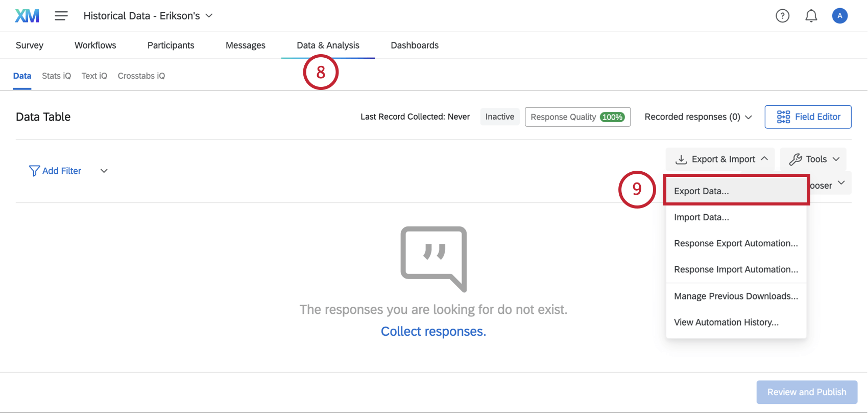Follow the Collect responses link
Viewport: 868px width, 413px height.
433,331
